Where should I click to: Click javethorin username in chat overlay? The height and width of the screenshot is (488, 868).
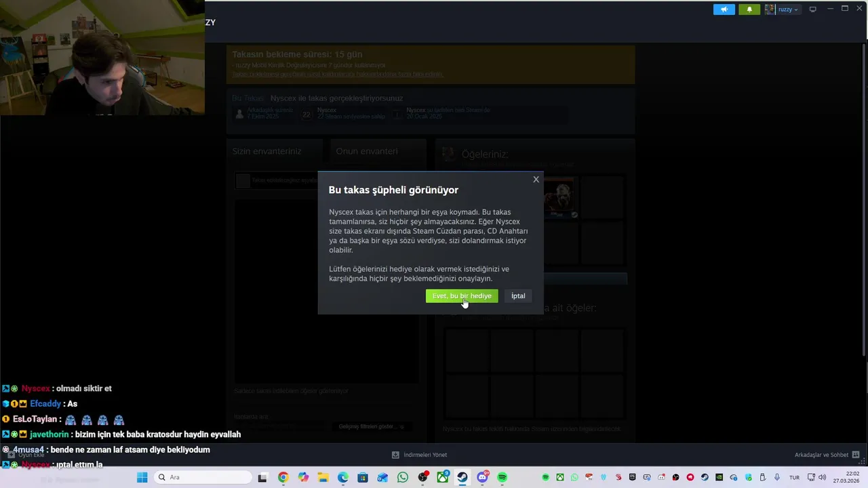(49, 434)
